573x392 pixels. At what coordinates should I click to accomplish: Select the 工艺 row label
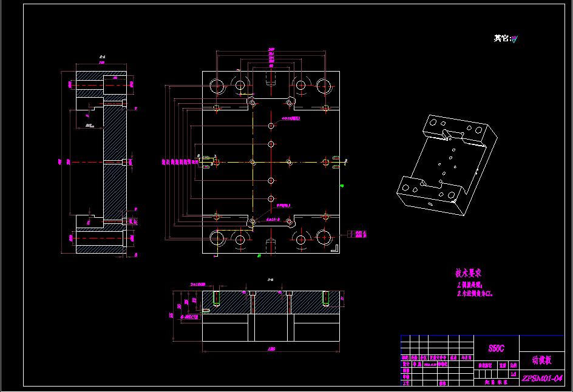click(405, 384)
